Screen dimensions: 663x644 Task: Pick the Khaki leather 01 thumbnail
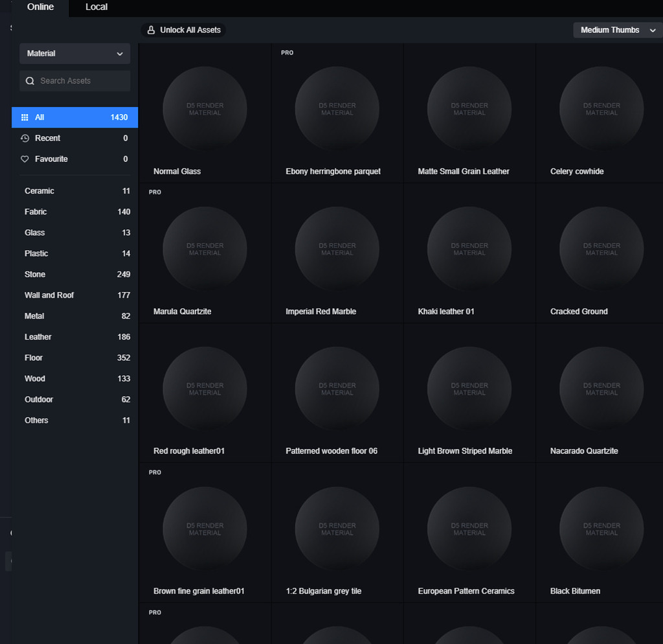pyautogui.click(x=469, y=249)
